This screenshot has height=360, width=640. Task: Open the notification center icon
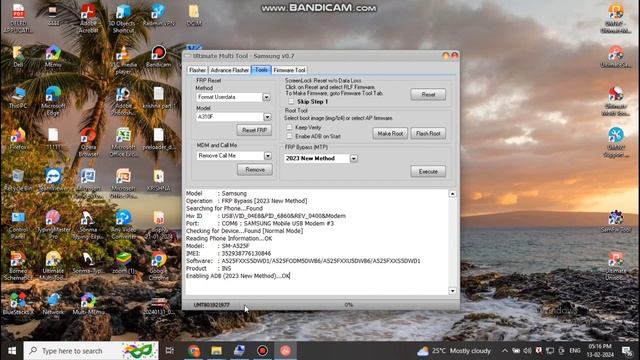(x=627, y=351)
